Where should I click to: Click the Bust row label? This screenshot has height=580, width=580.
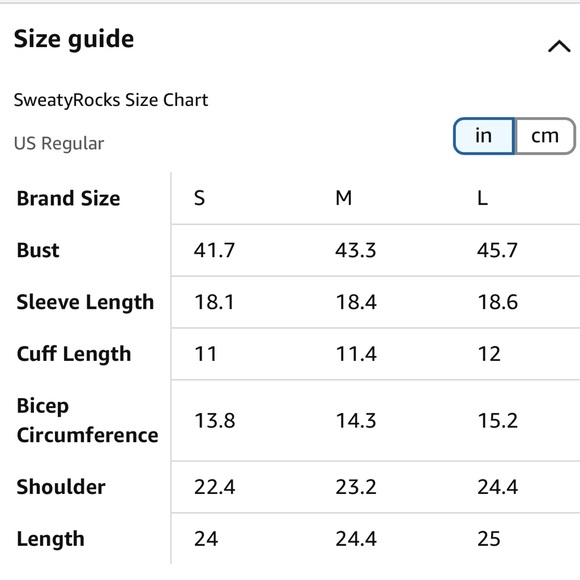click(38, 250)
